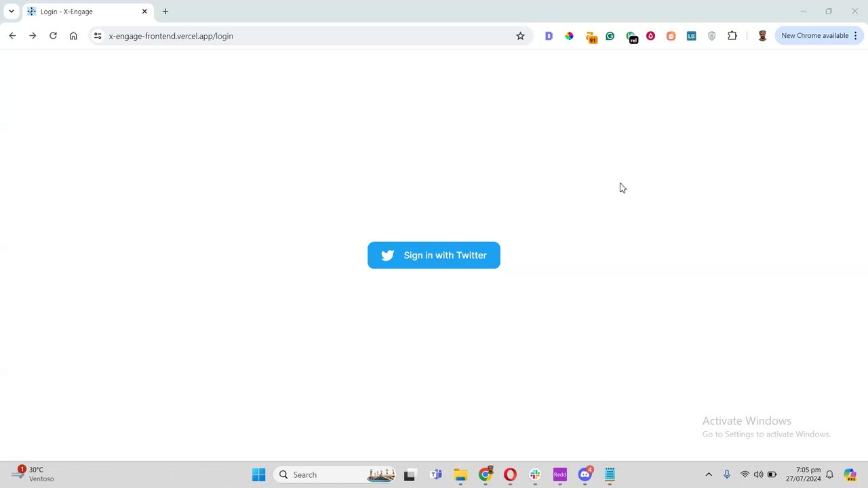Screen dimensions: 868x488
Task: View site information next to the URL
Action: point(98,36)
